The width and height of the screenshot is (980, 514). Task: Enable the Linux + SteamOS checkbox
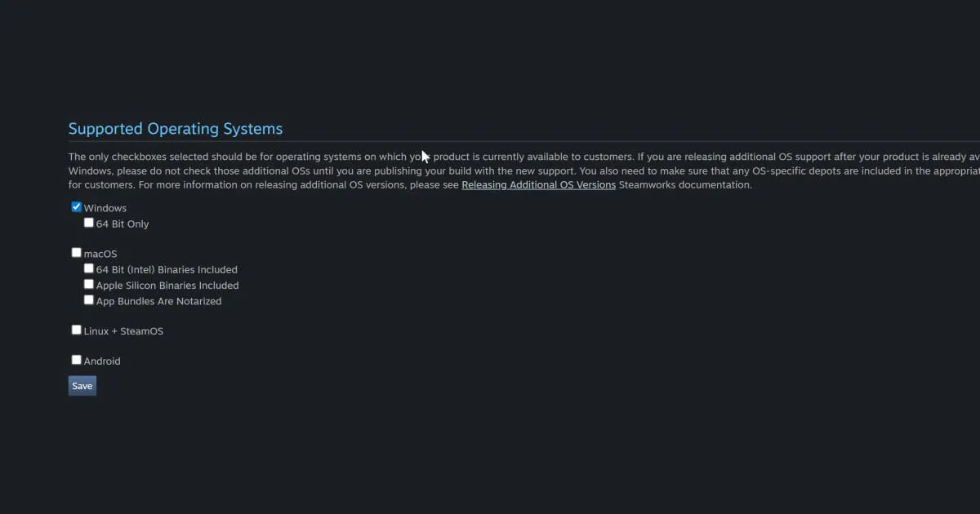(x=77, y=330)
